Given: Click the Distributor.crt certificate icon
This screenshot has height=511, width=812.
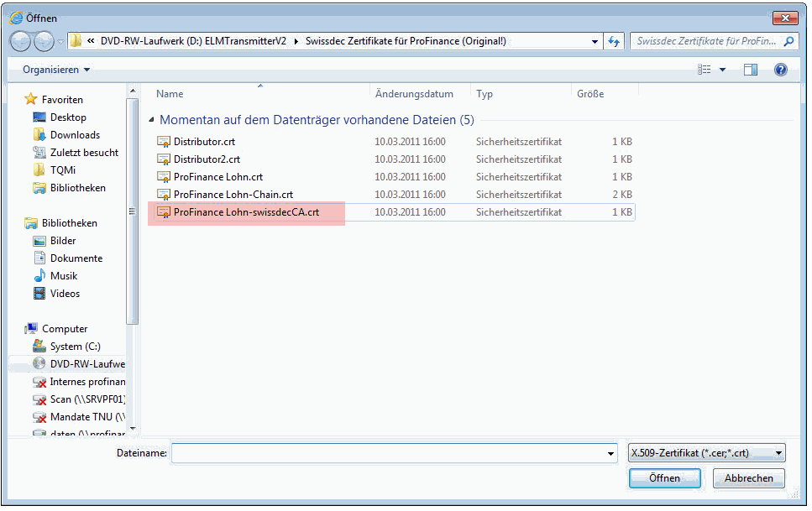Looking at the screenshot, I should coord(164,142).
